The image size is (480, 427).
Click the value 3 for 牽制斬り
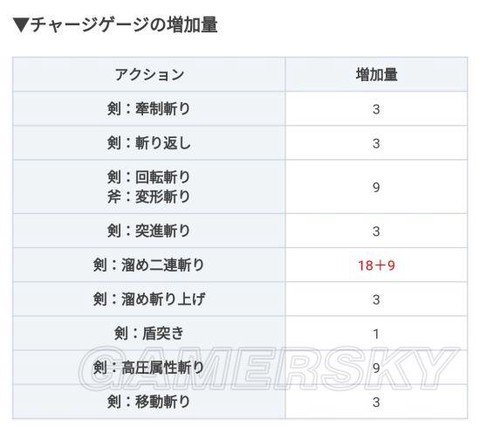(x=376, y=109)
